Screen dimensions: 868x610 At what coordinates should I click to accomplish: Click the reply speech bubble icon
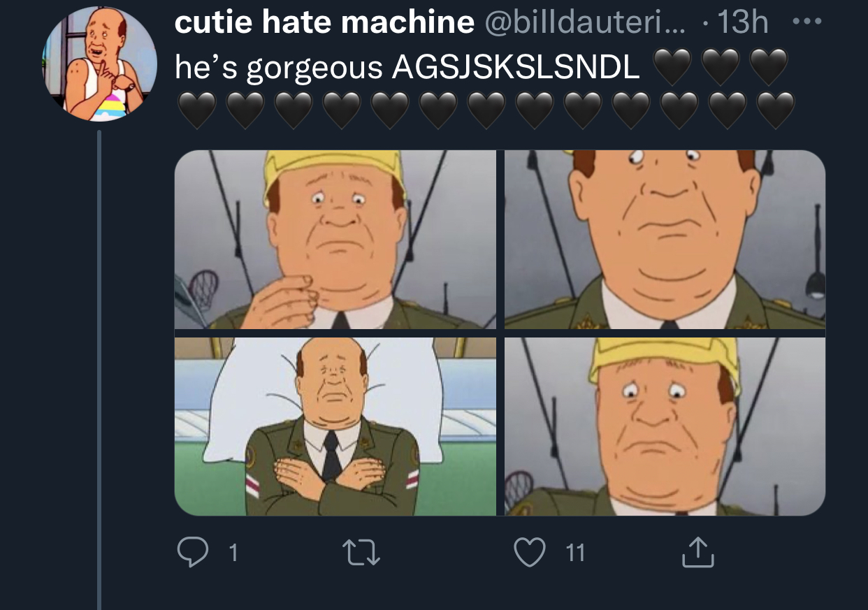point(194,553)
